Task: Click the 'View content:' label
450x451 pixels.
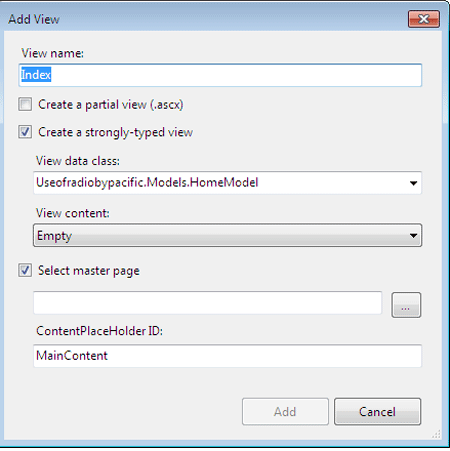Action: click(x=73, y=213)
